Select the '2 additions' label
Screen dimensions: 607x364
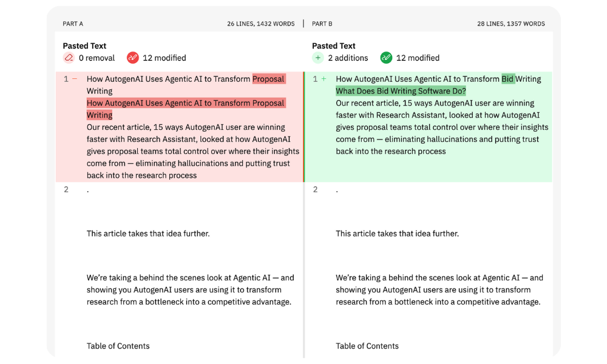click(348, 58)
